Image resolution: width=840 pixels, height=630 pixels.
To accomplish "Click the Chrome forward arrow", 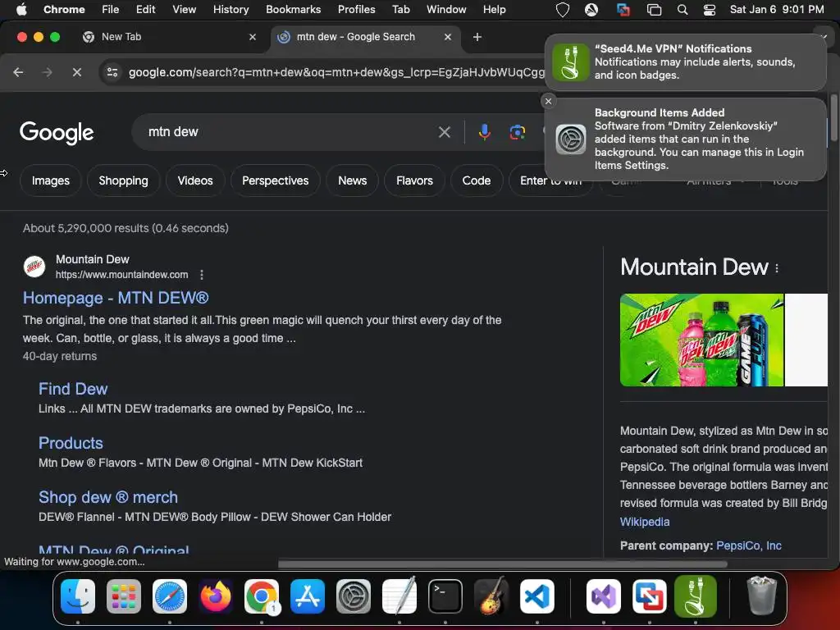I will coord(47,72).
